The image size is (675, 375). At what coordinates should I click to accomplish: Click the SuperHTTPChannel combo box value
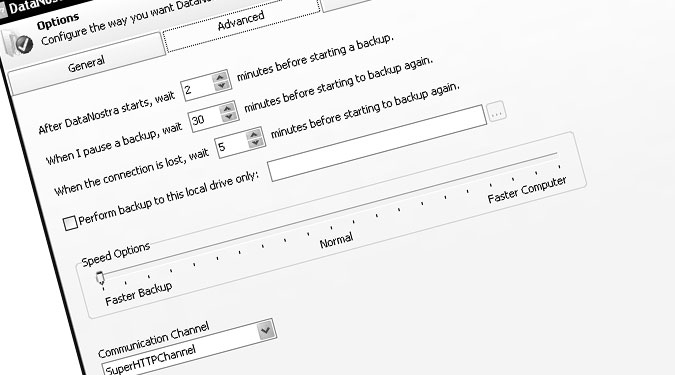tap(151, 360)
